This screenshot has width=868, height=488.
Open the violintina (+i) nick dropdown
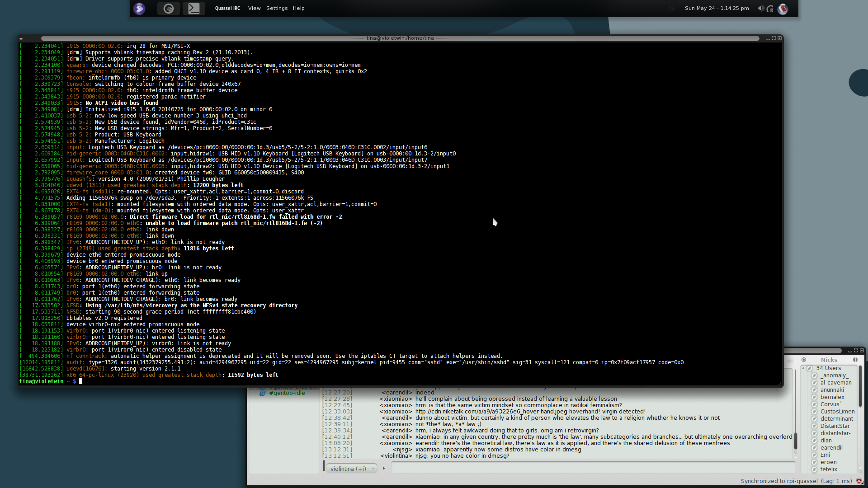click(351, 469)
